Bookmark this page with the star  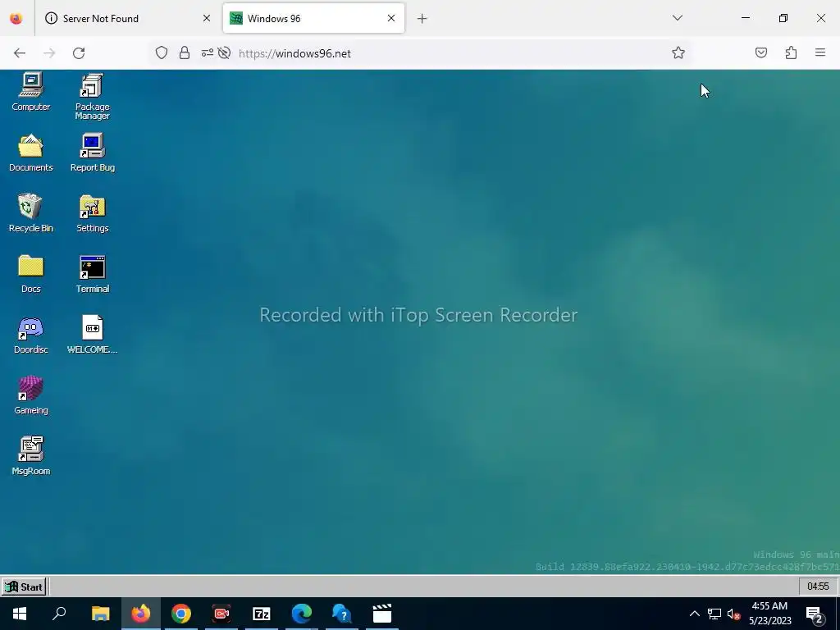coord(678,53)
